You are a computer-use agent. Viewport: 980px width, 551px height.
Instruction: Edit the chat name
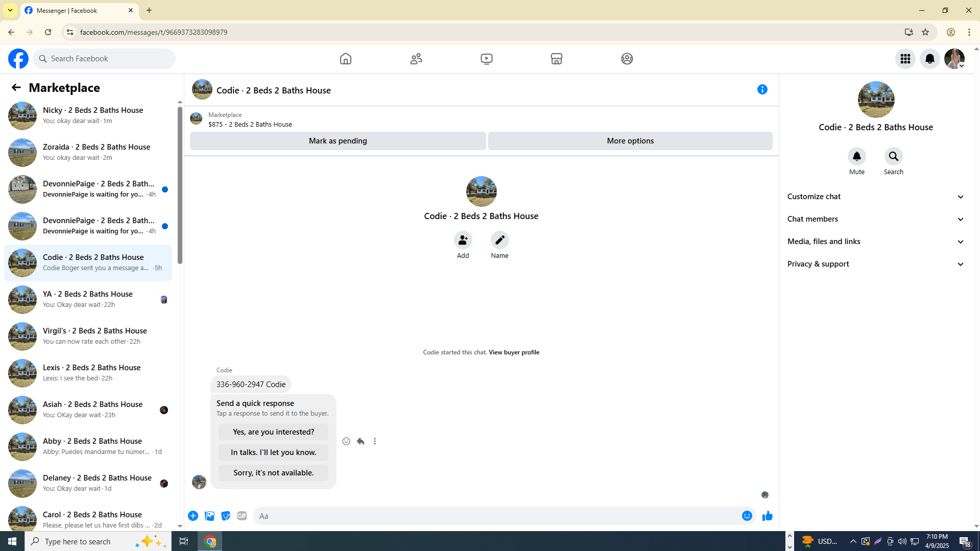click(500, 240)
